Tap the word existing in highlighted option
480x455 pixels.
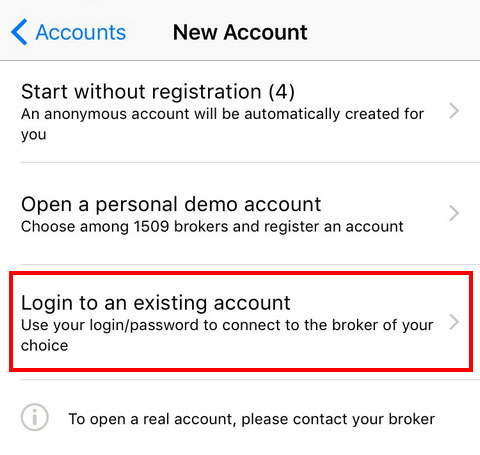[x=170, y=303]
